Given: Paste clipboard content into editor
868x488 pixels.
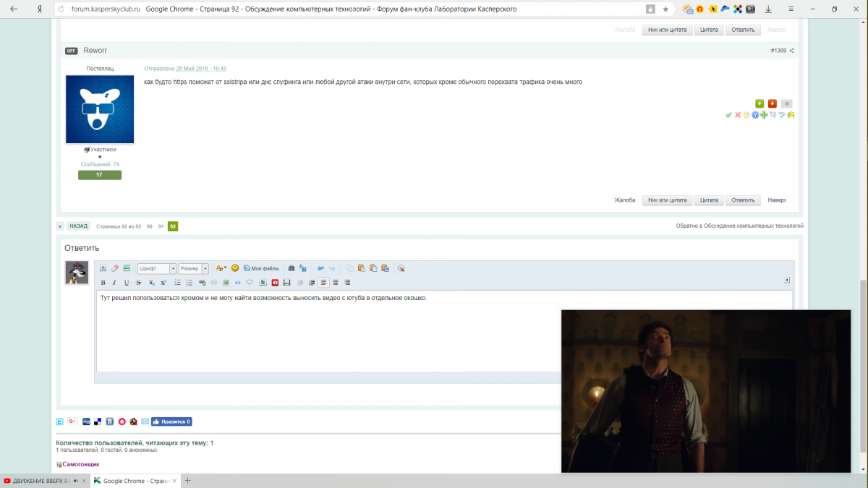Looking at the screenshot, I should (x=362, y=268).
